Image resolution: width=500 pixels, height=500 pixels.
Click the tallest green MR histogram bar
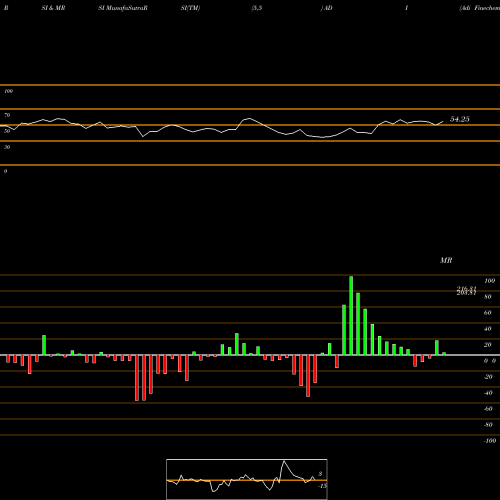pos(351,315)
